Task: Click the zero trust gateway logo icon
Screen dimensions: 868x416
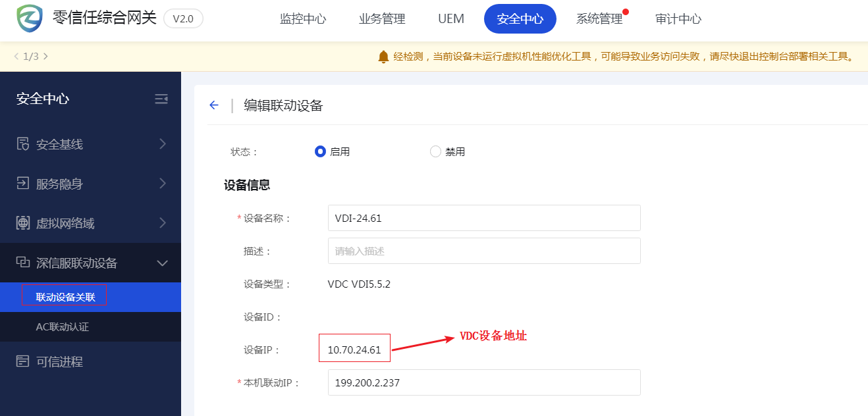Action: (29, 18)
